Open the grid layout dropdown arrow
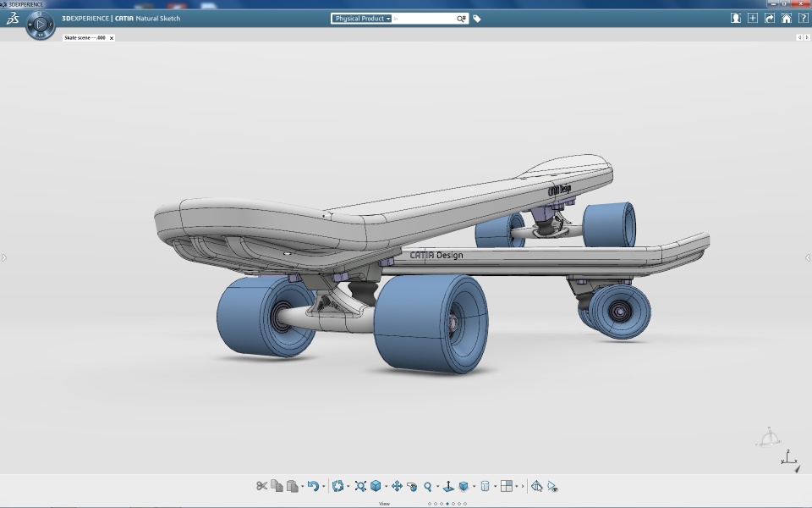812x508 pixels. click(516, 486)
